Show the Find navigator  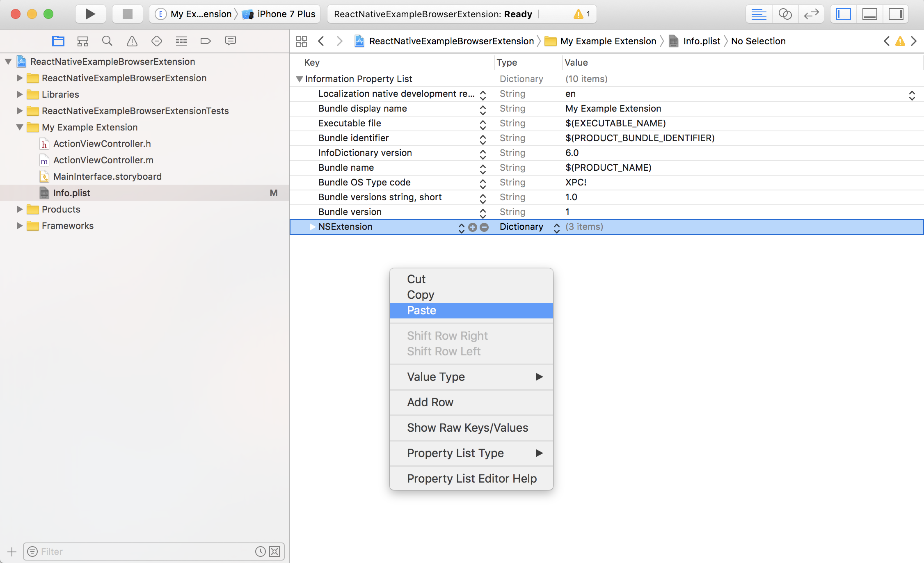coord(107,41)
